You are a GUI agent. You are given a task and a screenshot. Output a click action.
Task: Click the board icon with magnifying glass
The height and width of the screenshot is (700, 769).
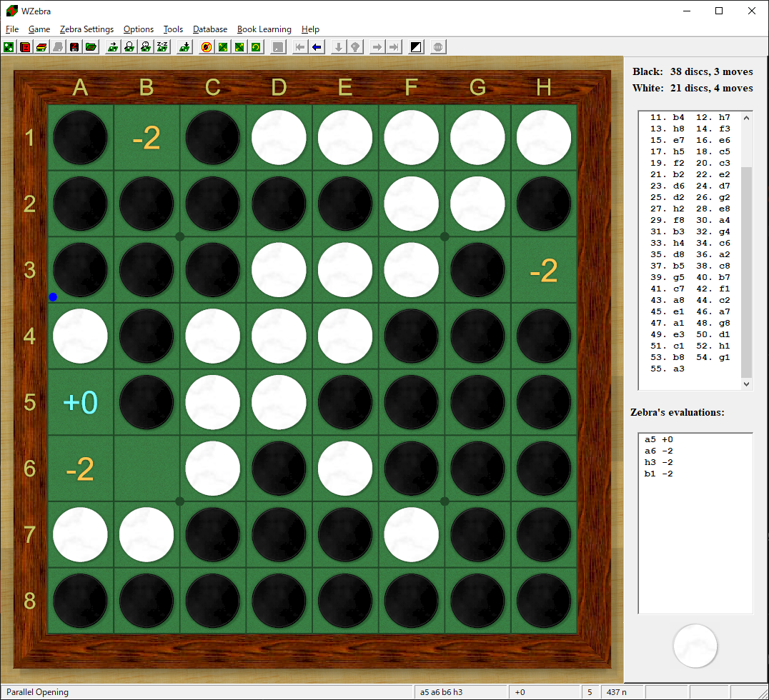point(129,47)
